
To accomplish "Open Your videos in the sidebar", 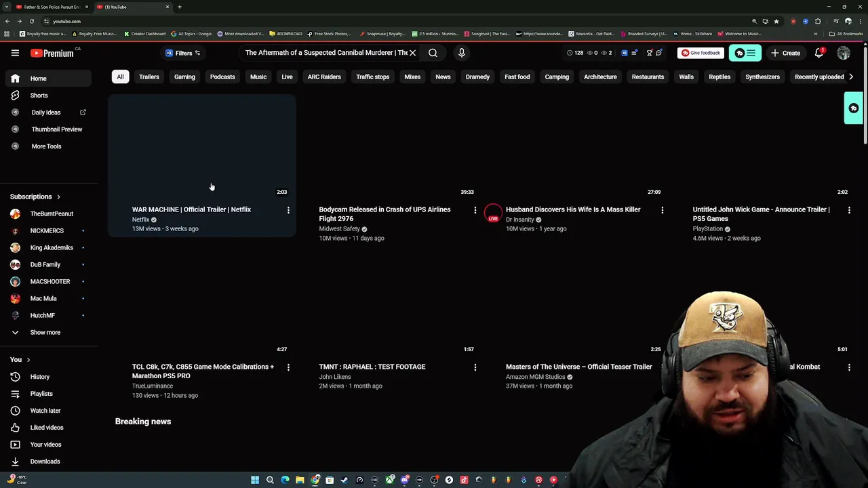I will coord(49,445).
